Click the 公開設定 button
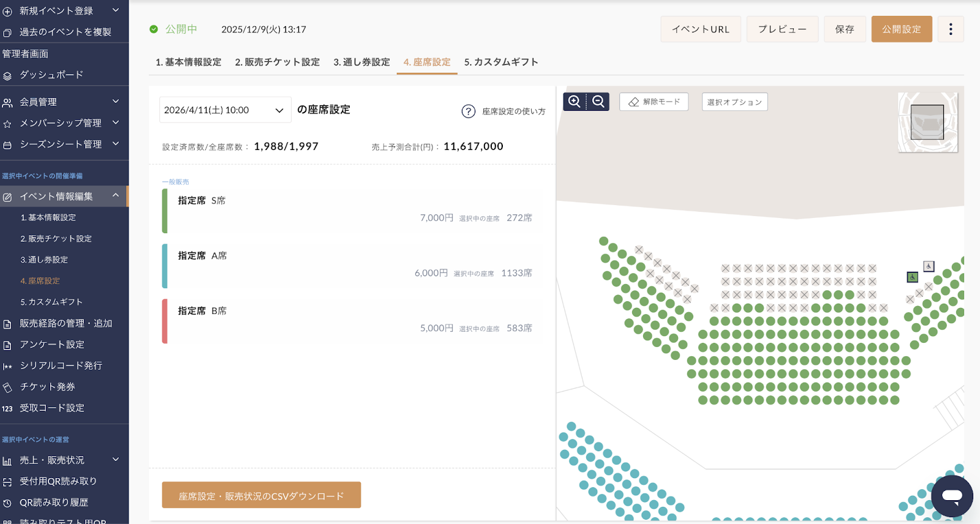 point(901,29)
